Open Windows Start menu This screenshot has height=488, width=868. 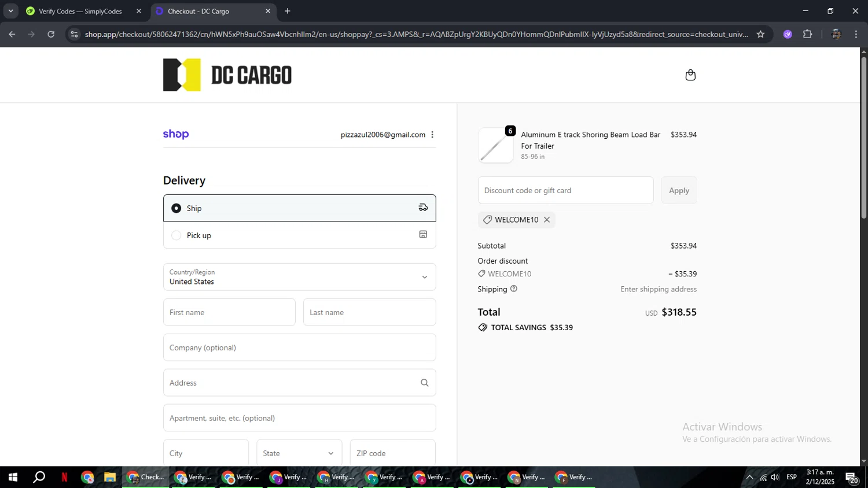click(x=13, y=477)
